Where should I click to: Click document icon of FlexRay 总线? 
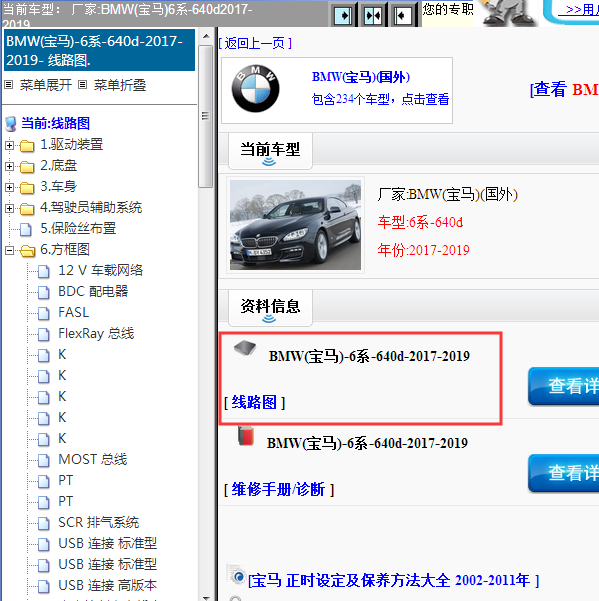point(44,335)
